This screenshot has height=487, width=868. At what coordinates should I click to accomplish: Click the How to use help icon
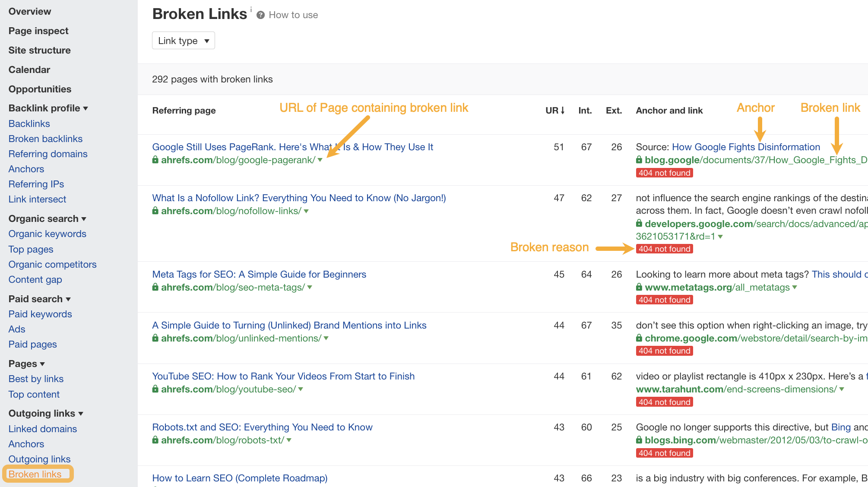click(x=260, y=15)
